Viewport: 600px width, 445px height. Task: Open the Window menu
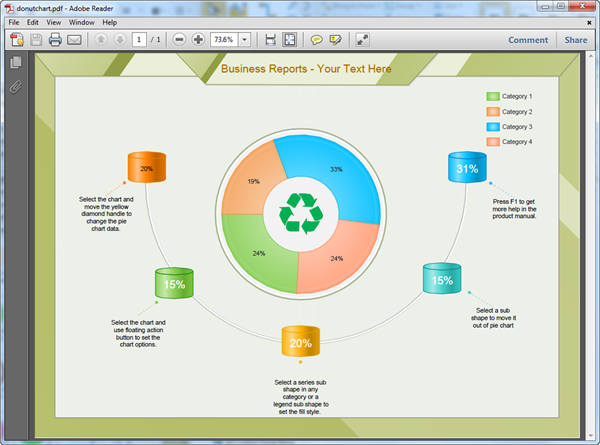(x=82, y=22)
